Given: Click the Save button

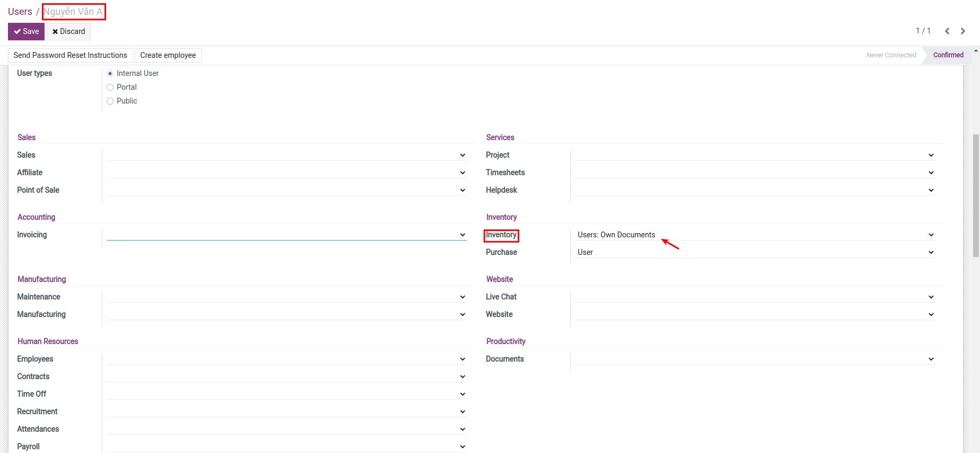Looking at the screenshot, I should point(26,31).
